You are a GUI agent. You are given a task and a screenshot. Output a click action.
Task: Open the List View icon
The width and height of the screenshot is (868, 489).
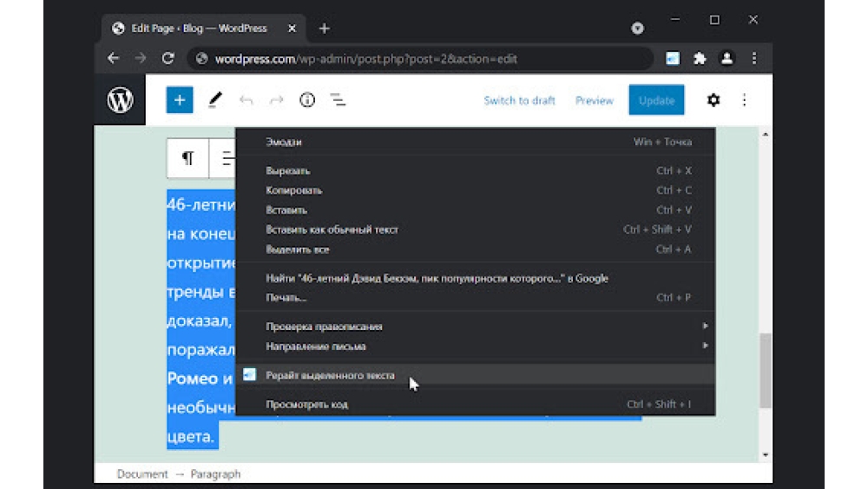[338, 100]
